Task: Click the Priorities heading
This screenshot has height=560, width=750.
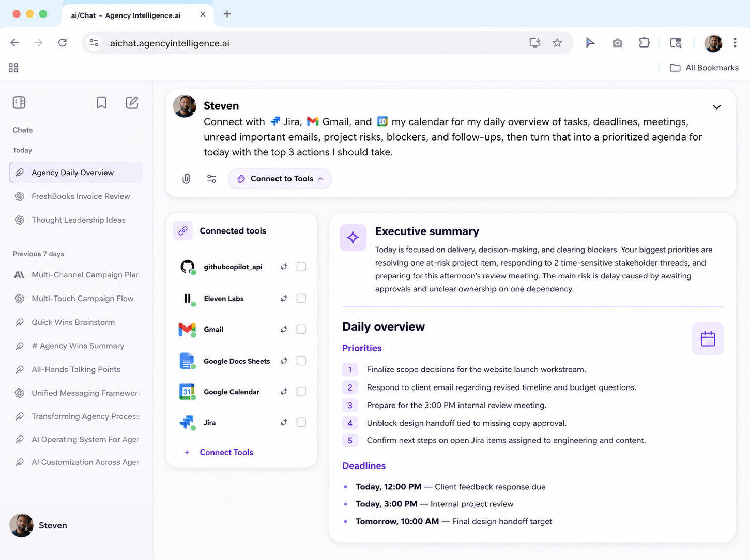Action: (x=362, y=348)
